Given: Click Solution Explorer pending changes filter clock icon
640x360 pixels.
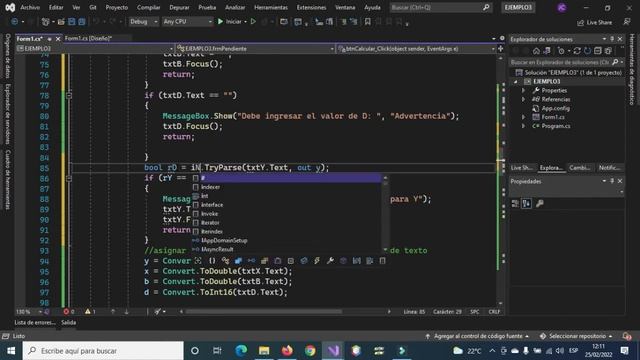Looking at the screenshot, I should coord(562,51).
